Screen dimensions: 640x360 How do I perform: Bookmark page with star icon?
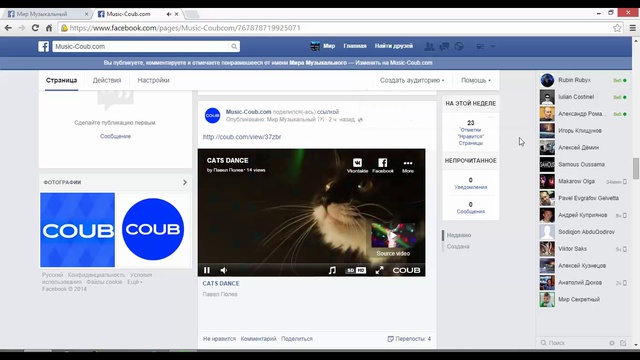click(617, 28)
